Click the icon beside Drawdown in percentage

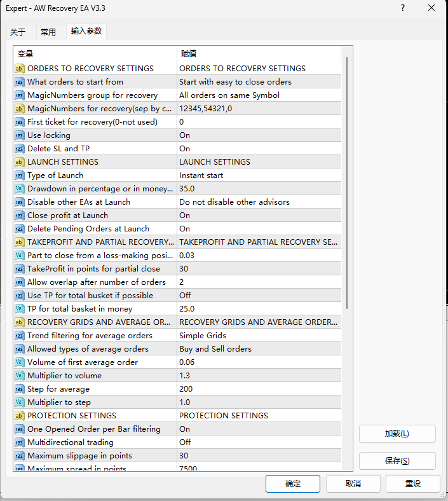tap(20, 189)
